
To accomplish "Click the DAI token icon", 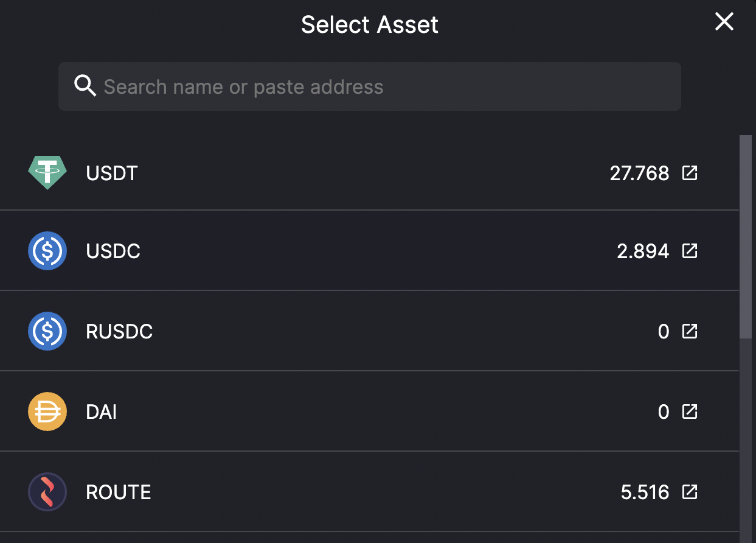I will pyautogui.click(x=47, y=412).
